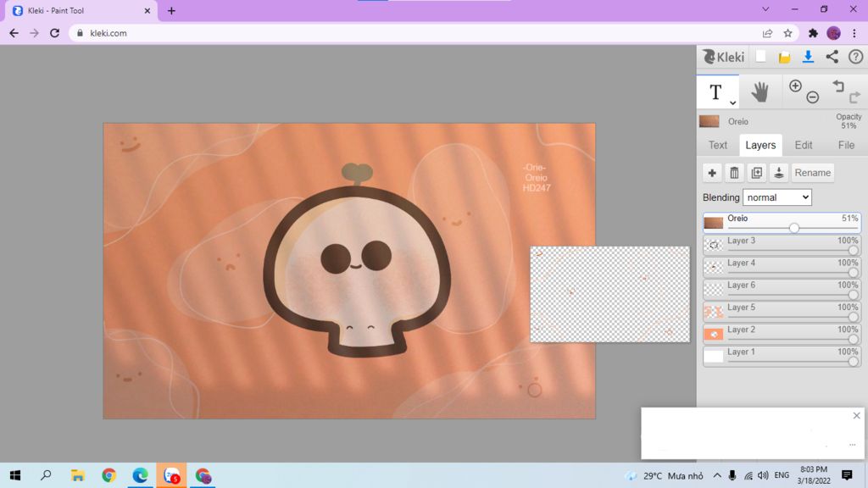Screen dimensions: 868x488
Task: Open a new browser tab
Action: [x=171, y=10]
